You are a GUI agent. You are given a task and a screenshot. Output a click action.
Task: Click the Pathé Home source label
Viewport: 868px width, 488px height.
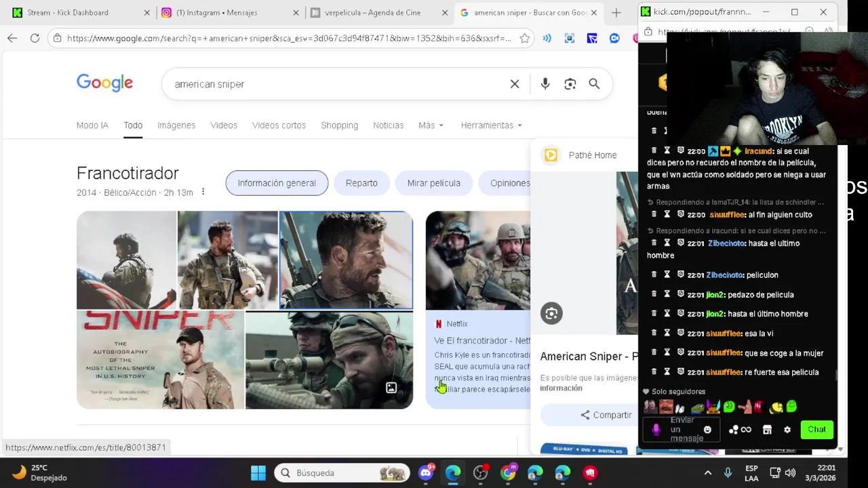592,155
